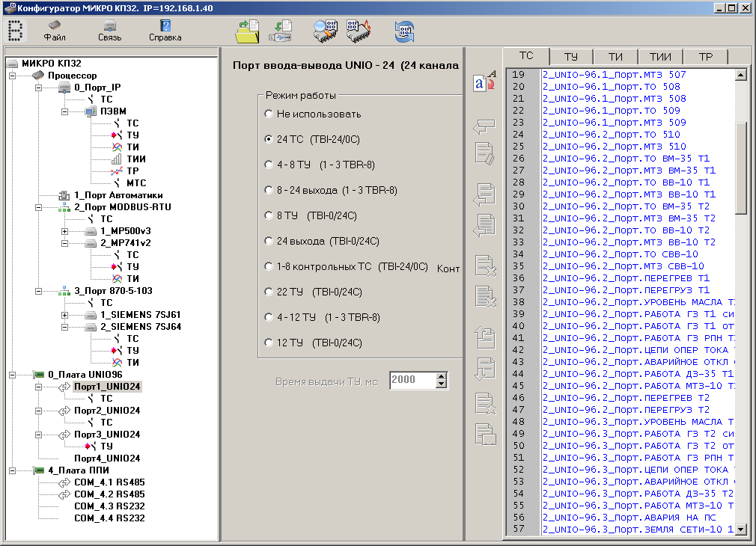
Task: Expand the 1_SIEMENS 7SJ61 node
Action: 64,315
